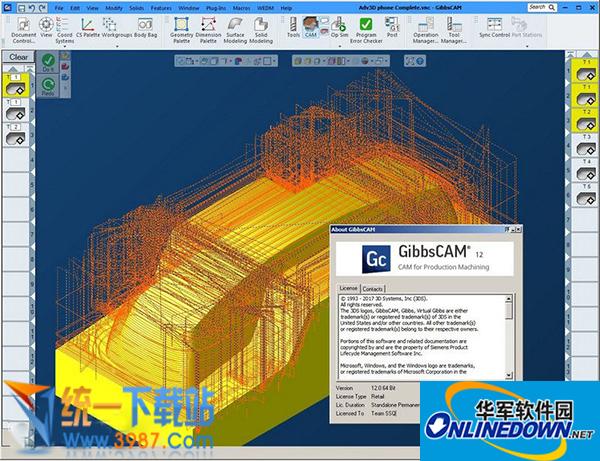This screenshot has height=461, width=600.
Task: Click the Search box in title bar
Action: [x=542, y=7]
